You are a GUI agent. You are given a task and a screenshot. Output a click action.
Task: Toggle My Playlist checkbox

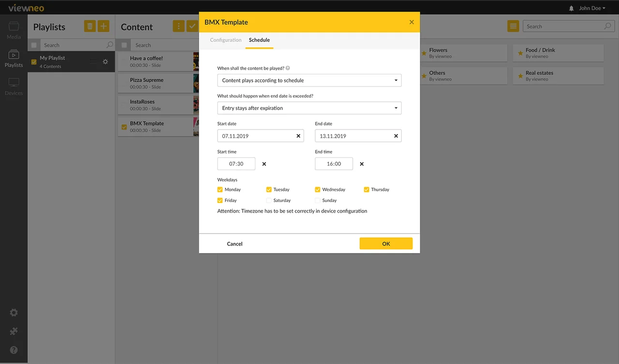pyautogui.click(x=34, y=62)
